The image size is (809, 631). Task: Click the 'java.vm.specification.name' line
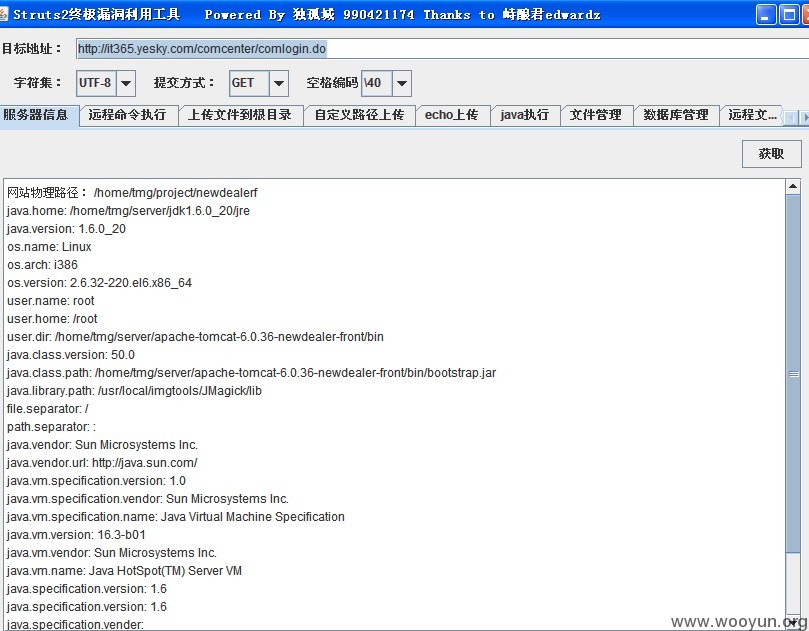176,517
